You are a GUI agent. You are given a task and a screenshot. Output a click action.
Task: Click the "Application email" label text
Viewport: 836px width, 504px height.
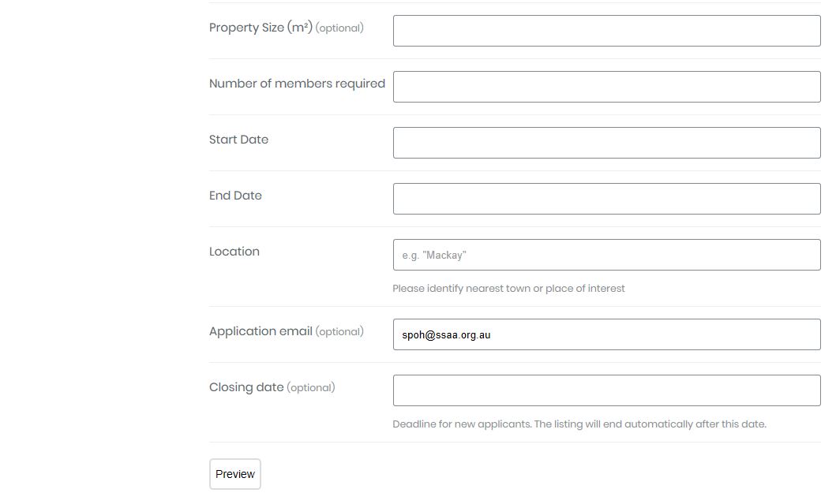(261, 331)
